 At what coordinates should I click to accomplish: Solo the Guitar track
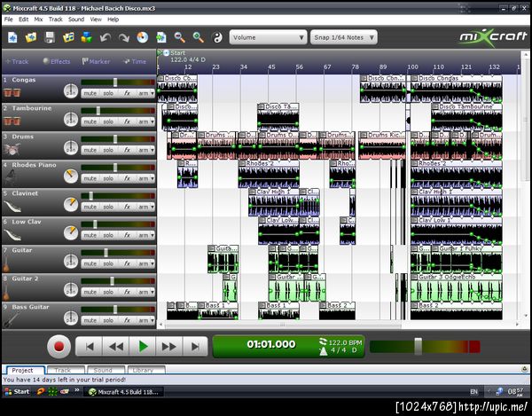click(x=108, y=263)
